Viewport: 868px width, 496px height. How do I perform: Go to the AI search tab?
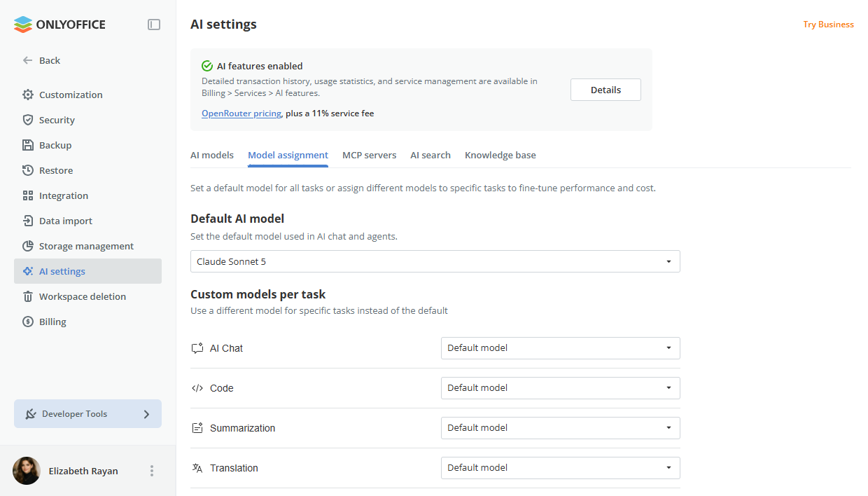tap(430, 155)
